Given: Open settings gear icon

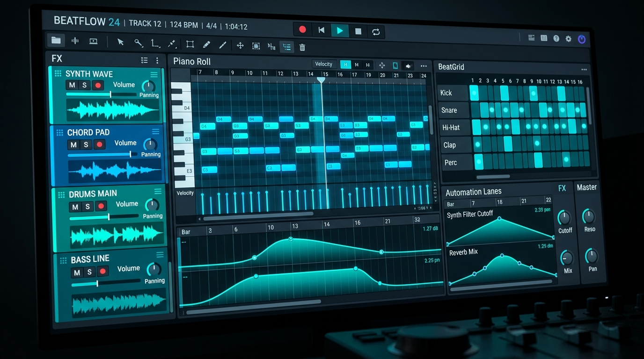Looking at the screenshot, I should (568, 39).
